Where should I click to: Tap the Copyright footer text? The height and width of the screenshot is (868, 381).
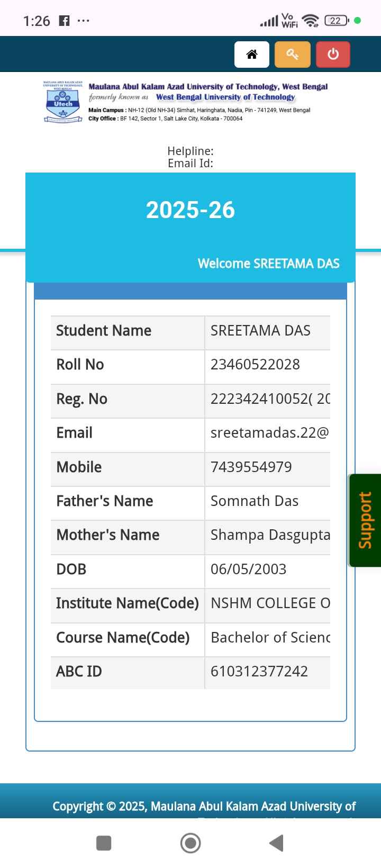click(x=204, y=807)
